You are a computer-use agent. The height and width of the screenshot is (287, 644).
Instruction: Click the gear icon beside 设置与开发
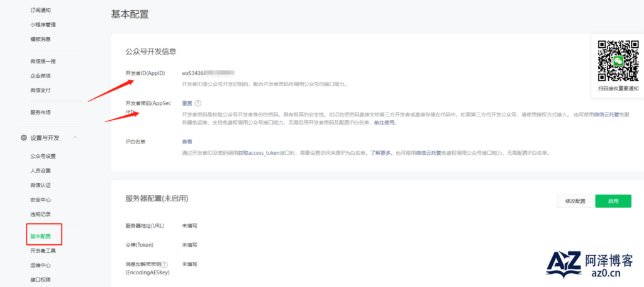point(24,138)
